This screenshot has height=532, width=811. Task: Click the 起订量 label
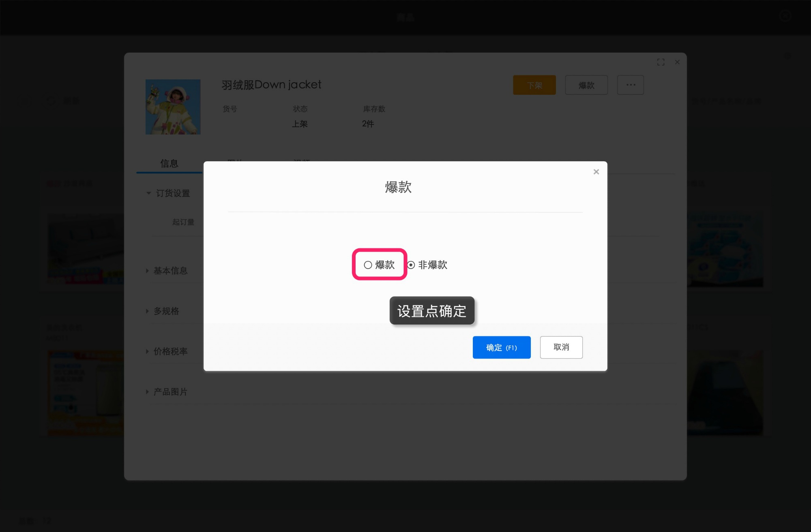(183, 222)
